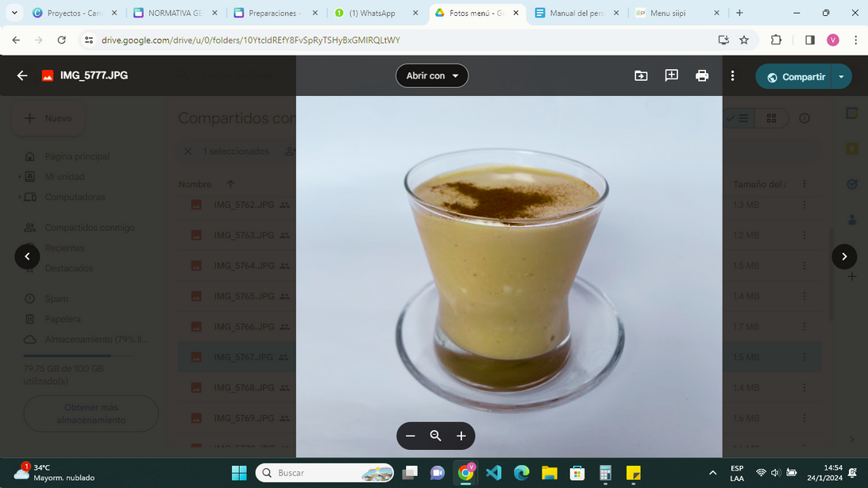The height and width of the screenshot is (488, 868).
Task: Open the weather widget 34°C
Action: (54, 473)
